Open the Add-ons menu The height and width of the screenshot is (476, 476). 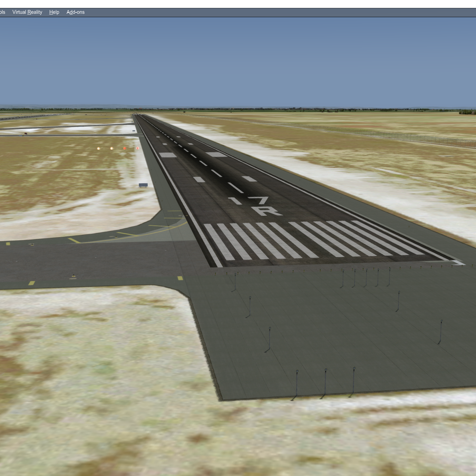coord(75,12)
